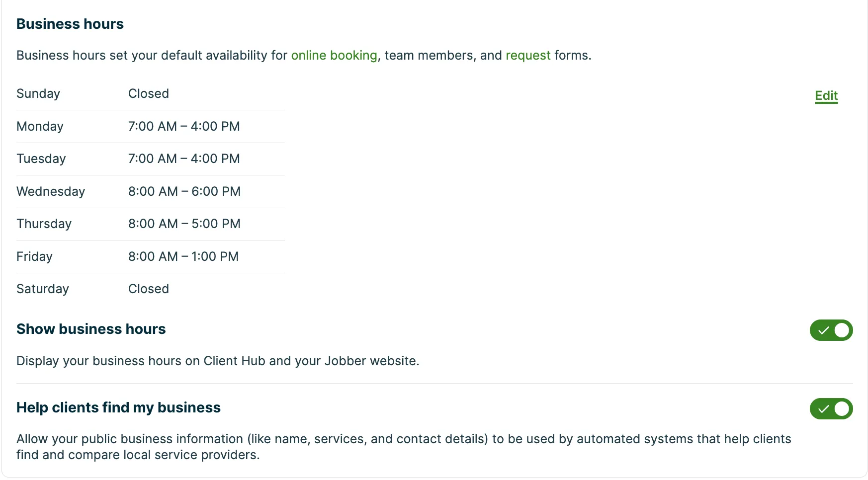
Task: Open the request forms link
Action: tap(528, 55)
